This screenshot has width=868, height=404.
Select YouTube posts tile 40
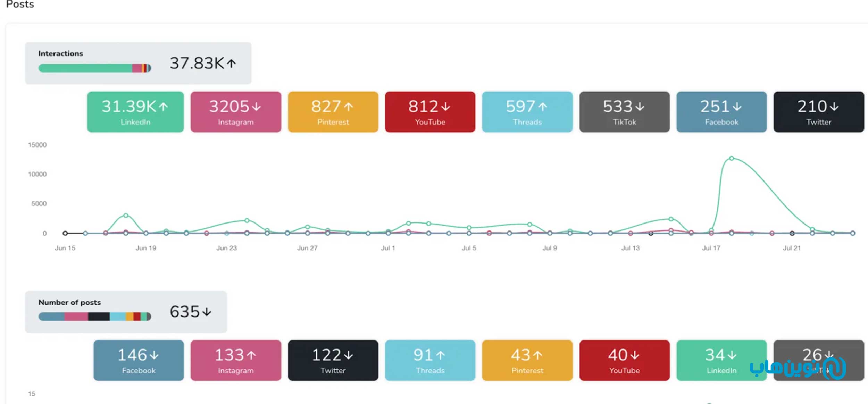click(x=624, y=360)
